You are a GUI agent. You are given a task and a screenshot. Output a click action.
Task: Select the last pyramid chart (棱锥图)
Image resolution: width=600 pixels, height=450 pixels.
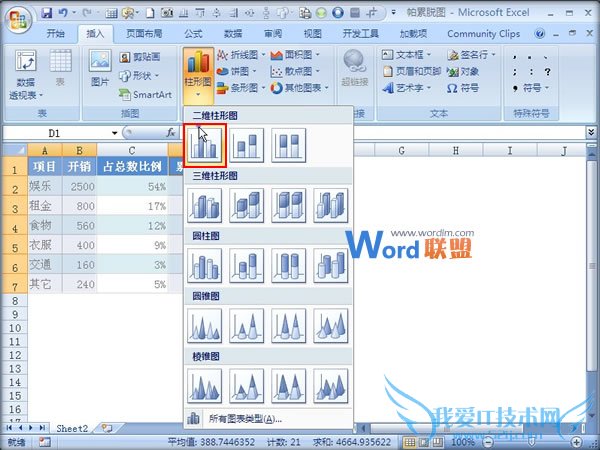331,384
